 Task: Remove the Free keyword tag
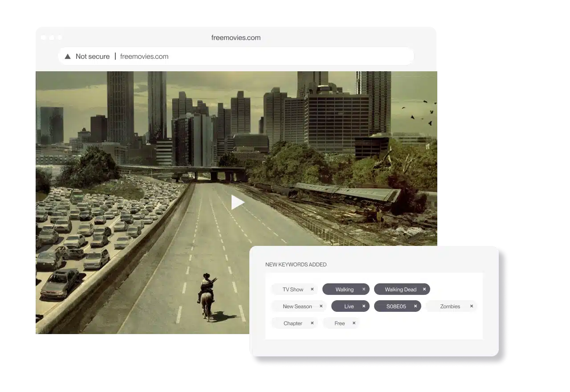354,323
